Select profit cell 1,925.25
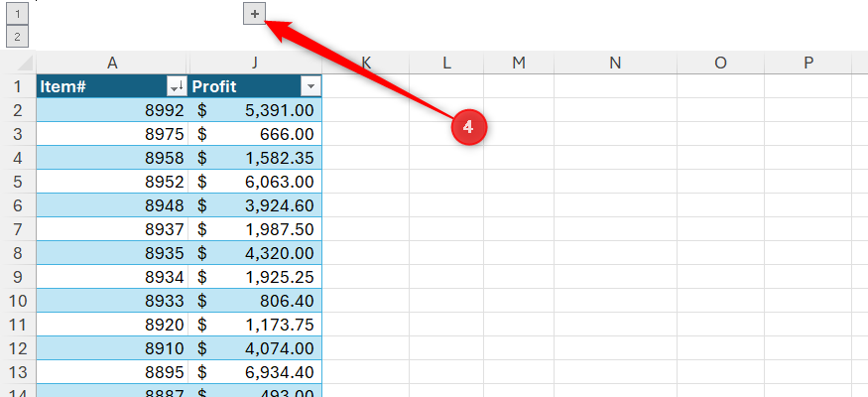This screenshot has height=397, width=868. tap(255, 277)
